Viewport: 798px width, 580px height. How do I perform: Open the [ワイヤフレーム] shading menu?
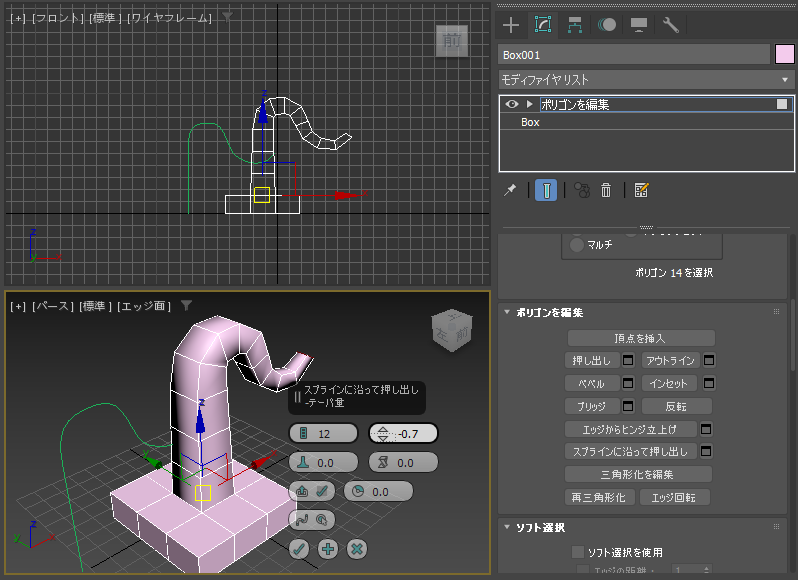169,18
